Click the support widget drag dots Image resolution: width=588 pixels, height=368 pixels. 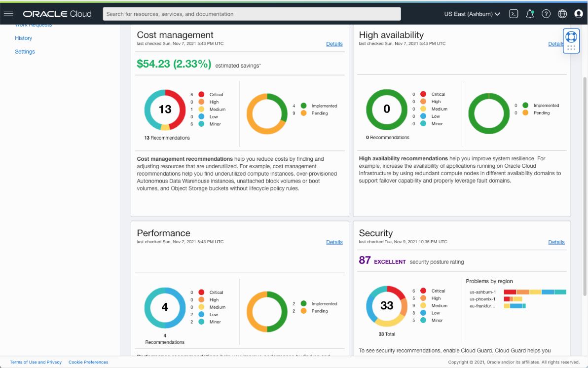(x=571, y=48)
